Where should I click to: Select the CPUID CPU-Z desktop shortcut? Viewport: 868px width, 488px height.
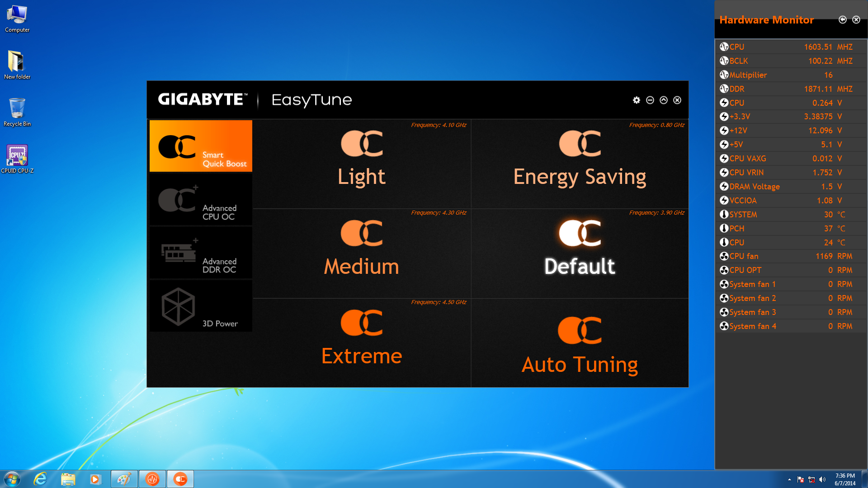tap(17, 159)
